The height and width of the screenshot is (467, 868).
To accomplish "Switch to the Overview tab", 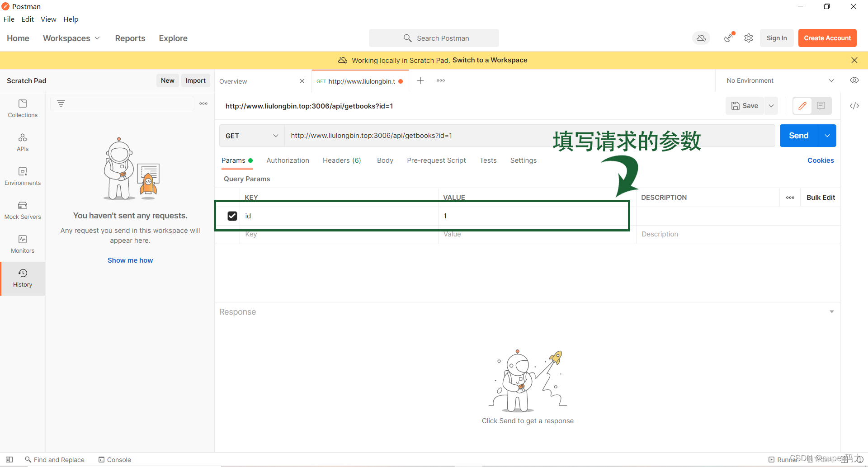I will (x=233, y=81).
